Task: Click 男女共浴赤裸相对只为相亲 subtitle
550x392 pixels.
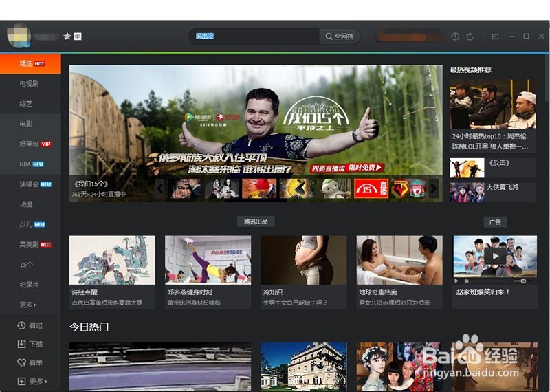Action: click(395, 303)
